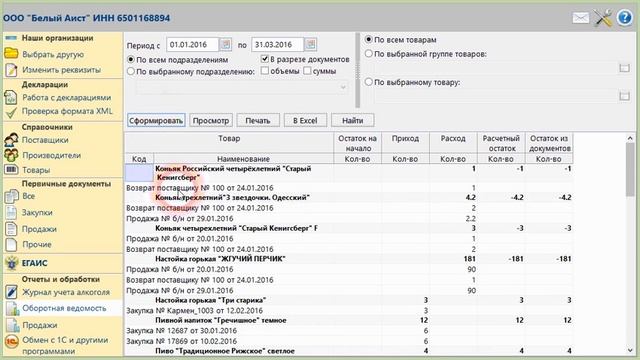Click the table's vertical scrollbar thumb
Image resolution: width=640 pixels, height=360 pixels.
(630, 169)
